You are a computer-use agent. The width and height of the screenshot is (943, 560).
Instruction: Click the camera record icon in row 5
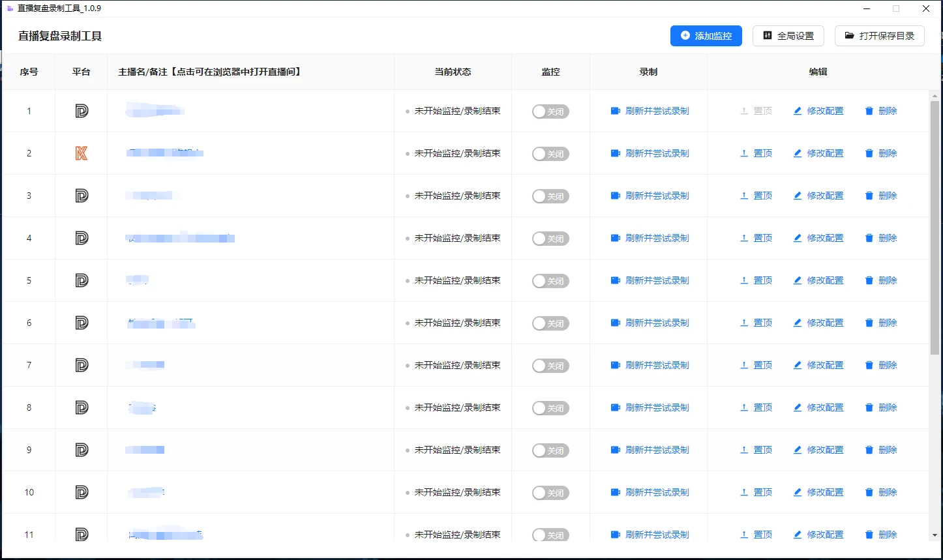click(616, 280)
